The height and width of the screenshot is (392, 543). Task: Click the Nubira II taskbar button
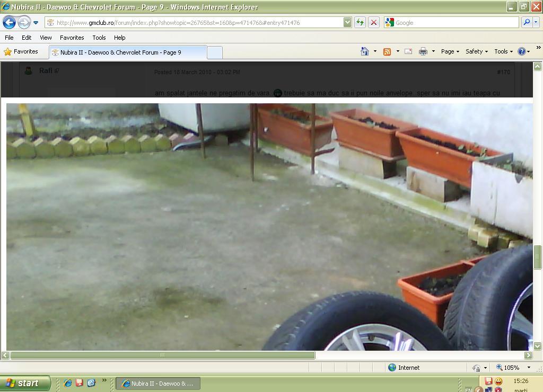(158, 384)
